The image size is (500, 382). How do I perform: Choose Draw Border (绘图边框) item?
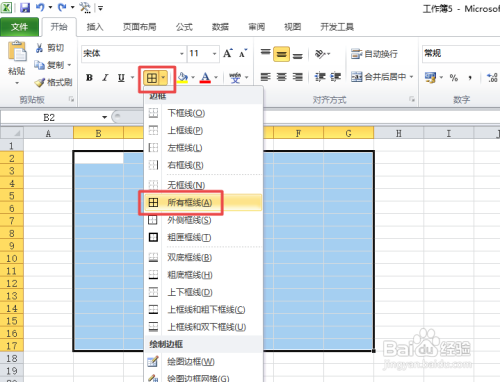tap(203, 362)
